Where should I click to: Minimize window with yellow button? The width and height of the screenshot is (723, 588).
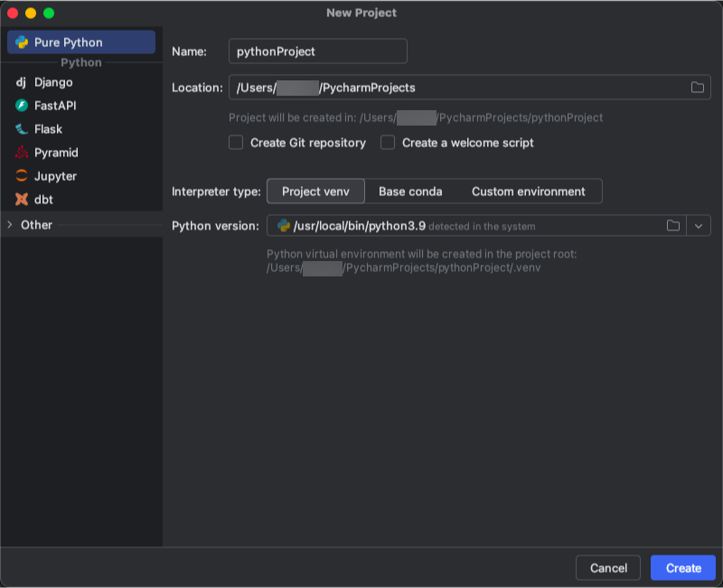[31, 13]
